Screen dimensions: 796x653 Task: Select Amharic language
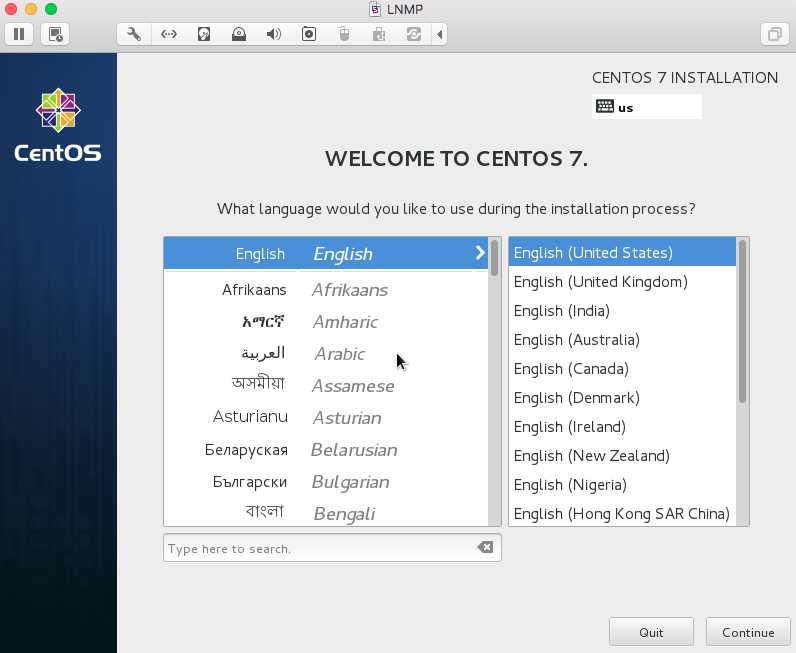[325, 322]
